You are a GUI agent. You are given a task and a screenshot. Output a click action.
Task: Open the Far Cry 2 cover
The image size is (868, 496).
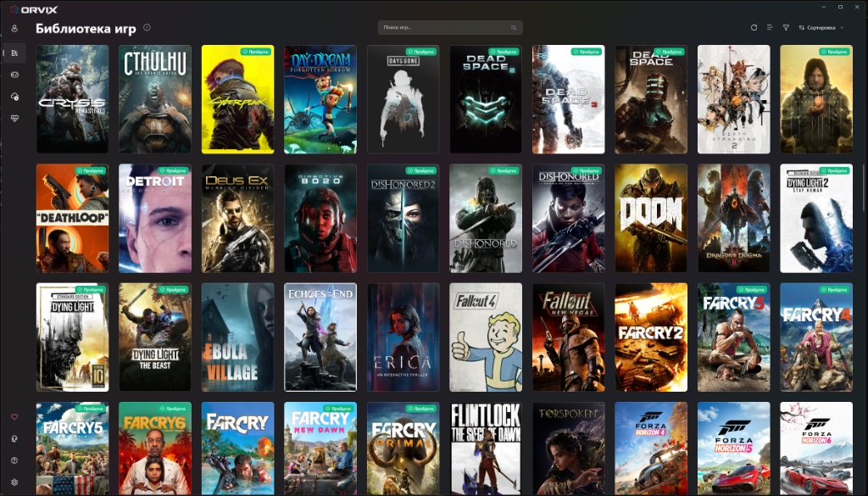[x=651, y=337]
